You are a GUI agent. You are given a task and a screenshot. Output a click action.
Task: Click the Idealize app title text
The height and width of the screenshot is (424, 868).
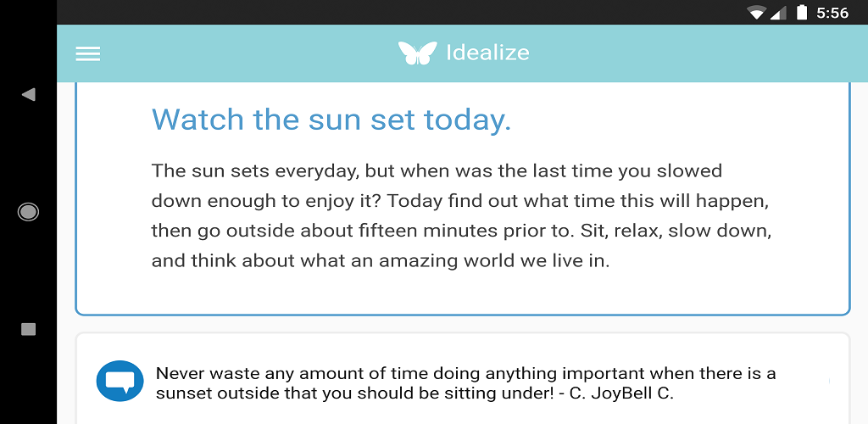click(487, 53)
